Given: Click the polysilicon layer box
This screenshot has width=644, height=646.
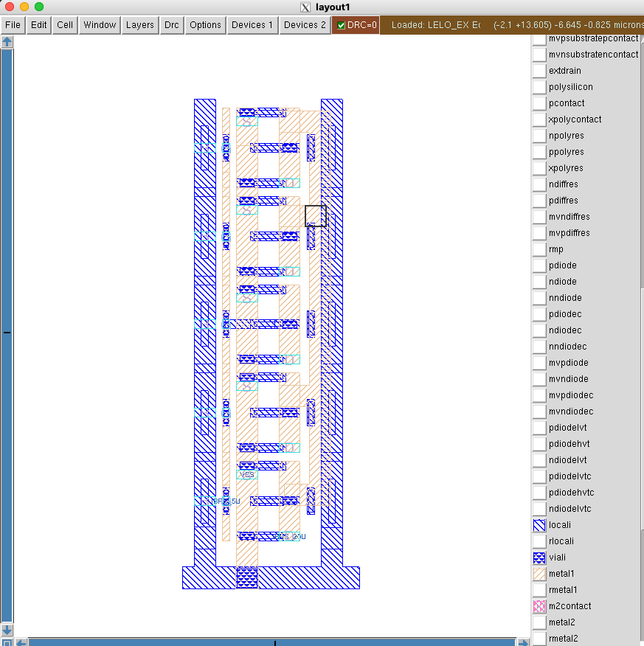Looking at the screenshot, I should 539,87.
